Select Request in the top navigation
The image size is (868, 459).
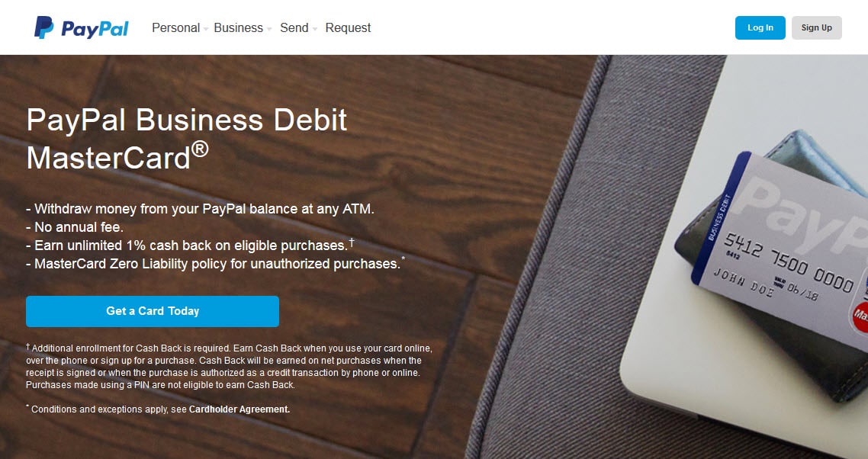pos(349,27)
